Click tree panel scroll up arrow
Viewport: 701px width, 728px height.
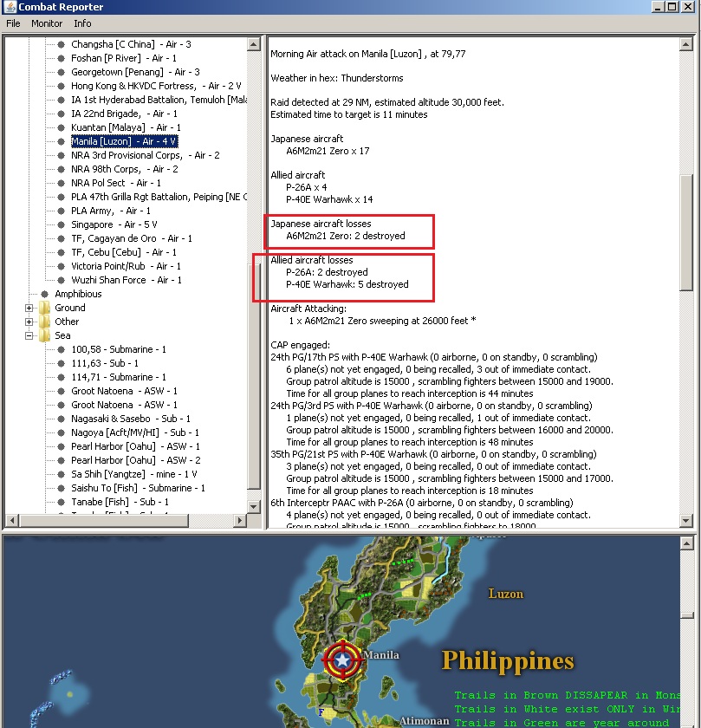(x=254, y=44)
